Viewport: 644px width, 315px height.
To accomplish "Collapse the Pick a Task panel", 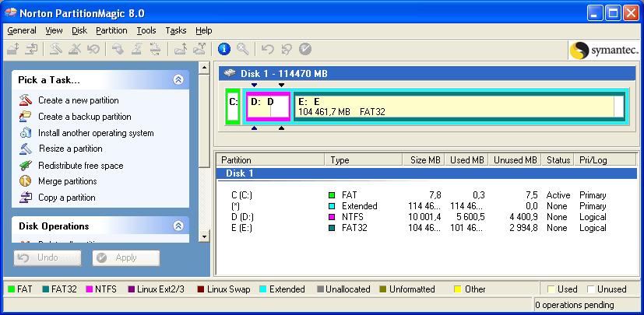I will coord(178,79).
